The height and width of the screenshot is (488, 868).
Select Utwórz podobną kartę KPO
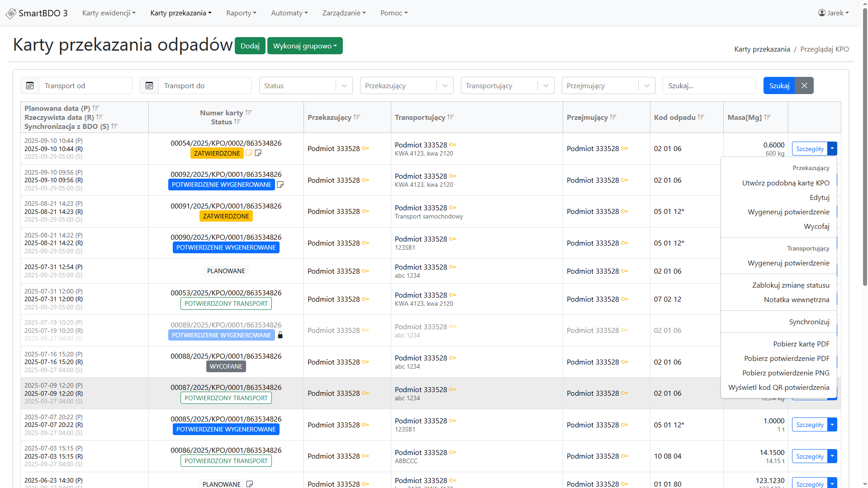pos(786,183)
